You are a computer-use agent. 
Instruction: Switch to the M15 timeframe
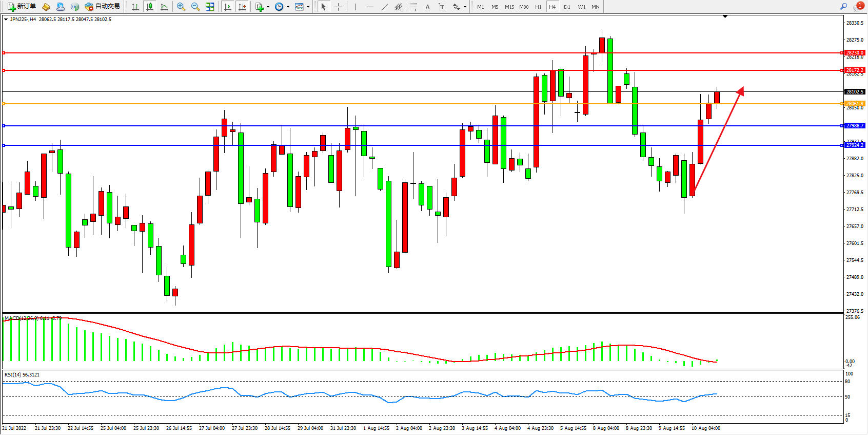point(509,7)
